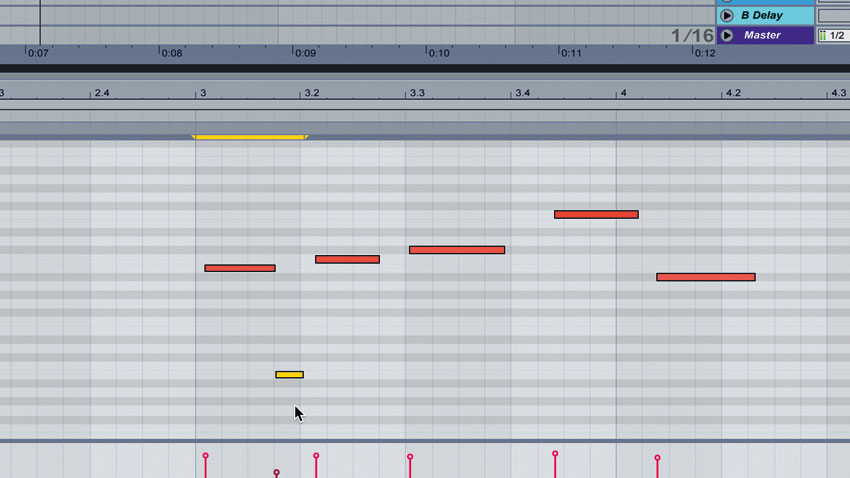Screen dimensions: 850x478
Task: Select the B Delay track title
Action: point(761,16)
